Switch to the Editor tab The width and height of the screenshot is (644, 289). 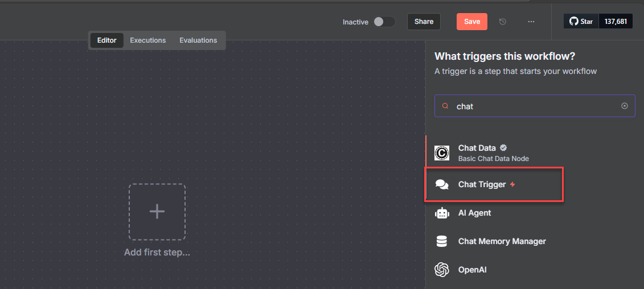pyautogui.click(x=106, y=40)
